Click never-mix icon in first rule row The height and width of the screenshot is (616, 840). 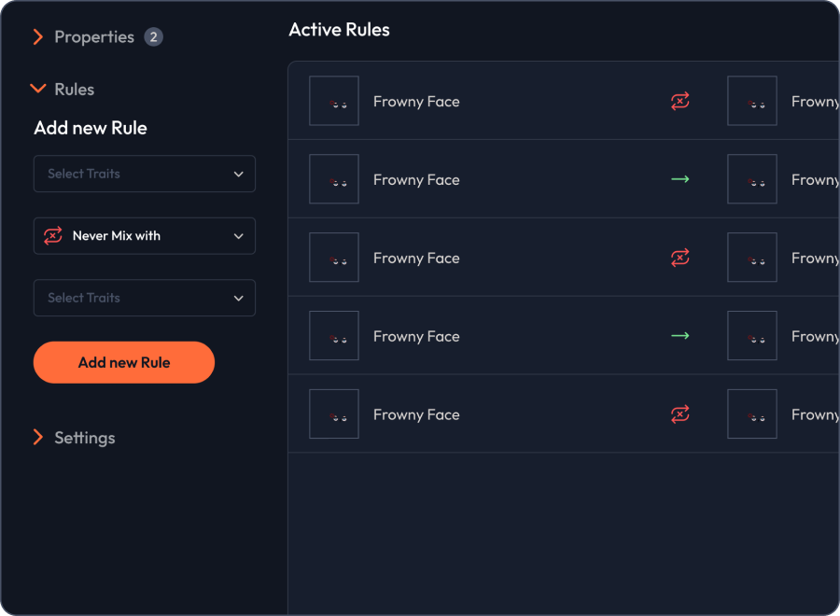(x=680, y=101)
